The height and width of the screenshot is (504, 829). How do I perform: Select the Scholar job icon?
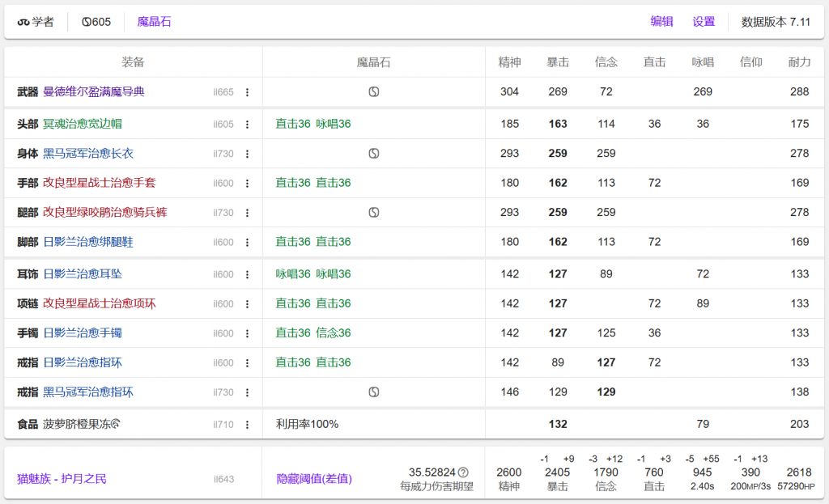point(24,22)
